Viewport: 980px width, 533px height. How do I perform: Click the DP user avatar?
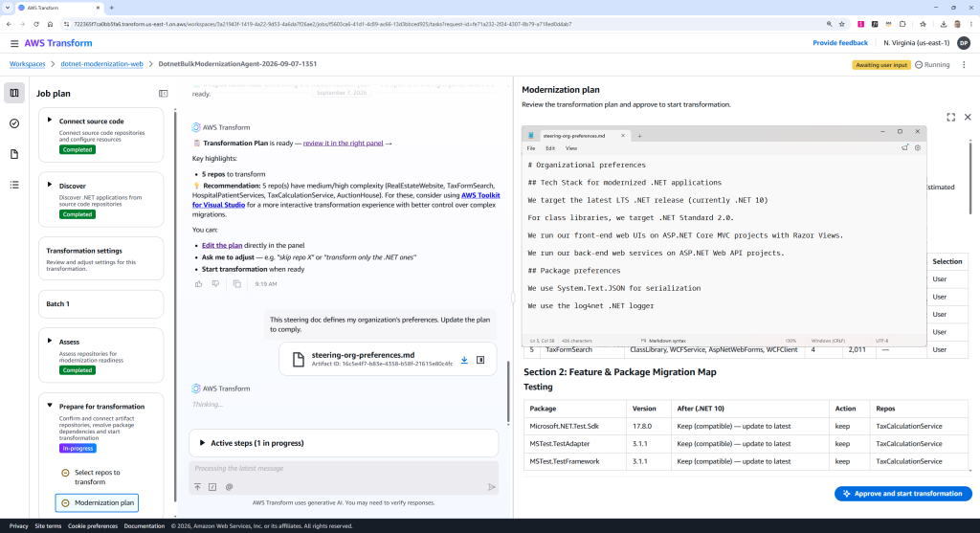964,43
